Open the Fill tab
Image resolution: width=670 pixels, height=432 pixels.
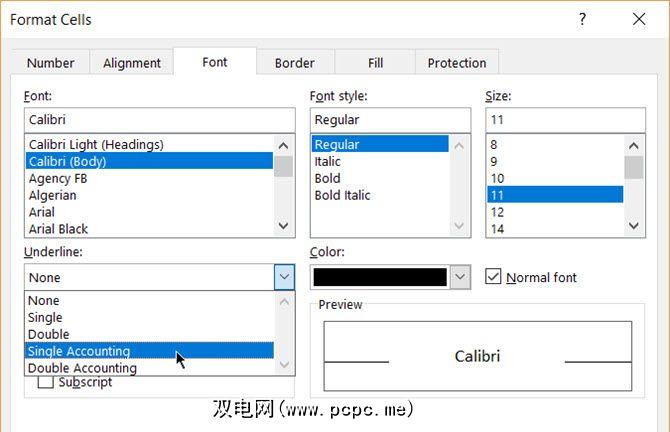pyautogui.click(x=375, y=63)
